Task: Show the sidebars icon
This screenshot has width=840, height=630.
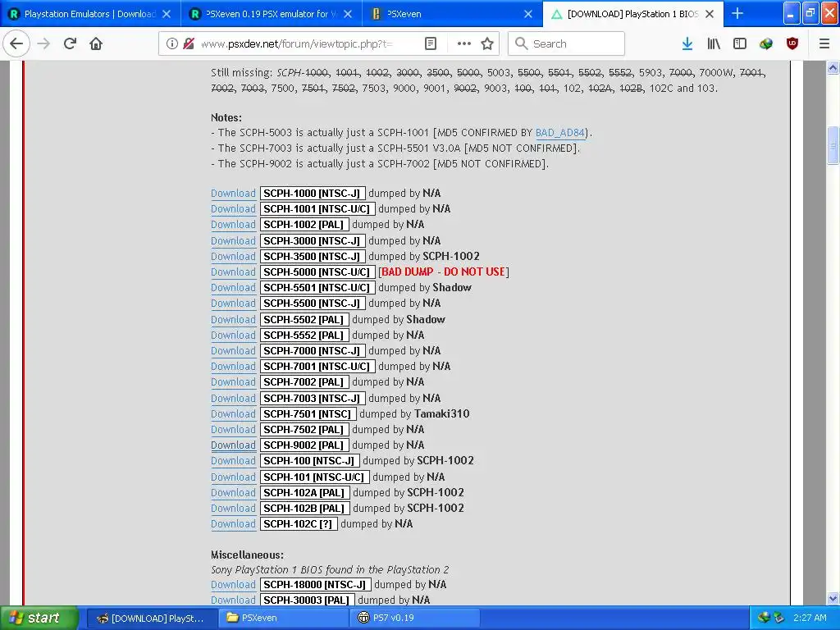Action: point(740,43)
